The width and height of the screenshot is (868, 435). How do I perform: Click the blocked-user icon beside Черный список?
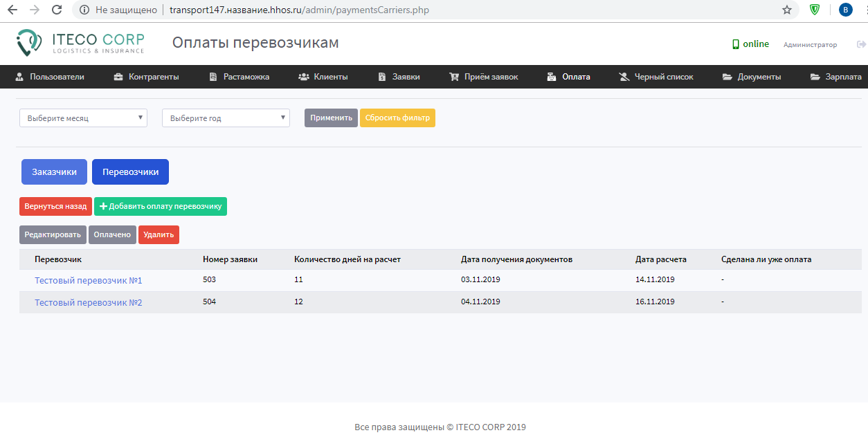tap(624, 77)
